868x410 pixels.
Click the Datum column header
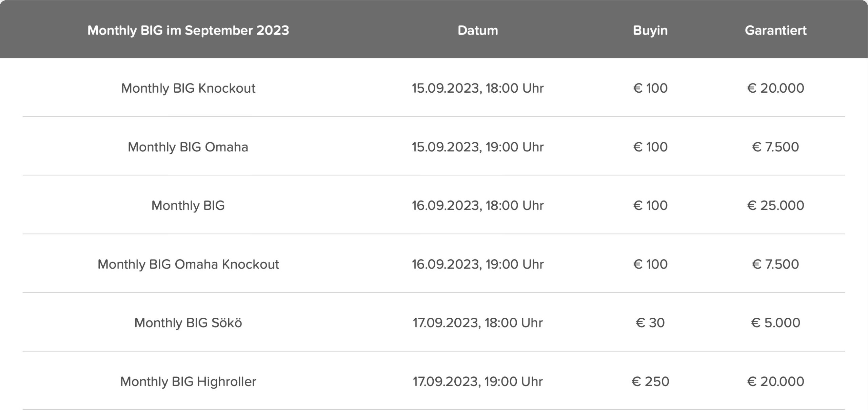coord(478,31)
